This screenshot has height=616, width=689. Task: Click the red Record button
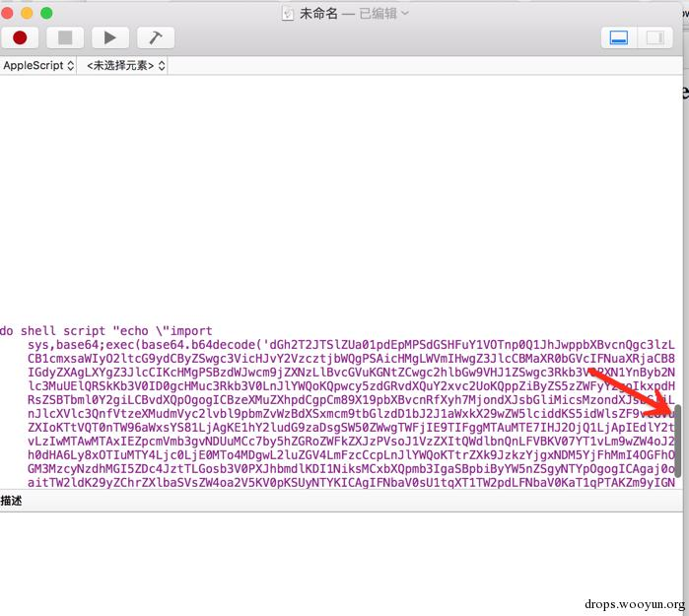coord(20,37)
